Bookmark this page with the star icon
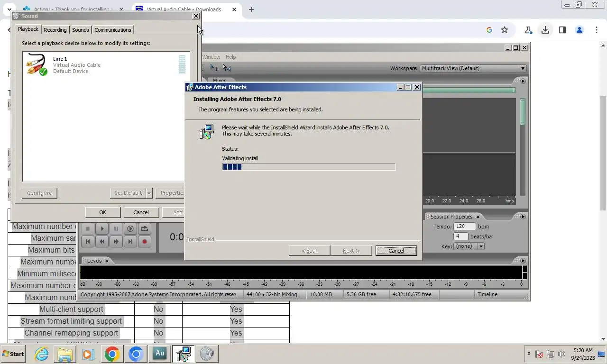This screenshot has width=607, height=364. click(x=505, y=30)
